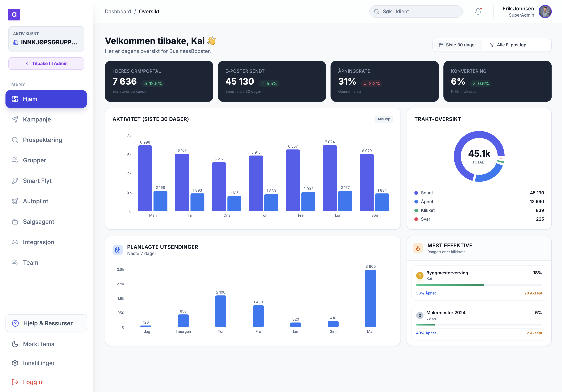Open Autopilot via the rocket icon
Image resolution: width=562 pixels, height=392 pixels.
(x=15, y=201)
